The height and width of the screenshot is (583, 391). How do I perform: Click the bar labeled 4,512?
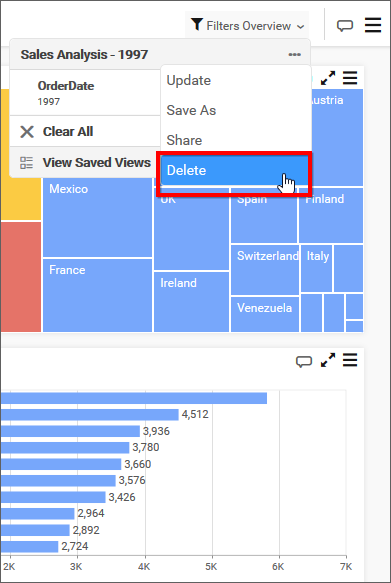90,415
